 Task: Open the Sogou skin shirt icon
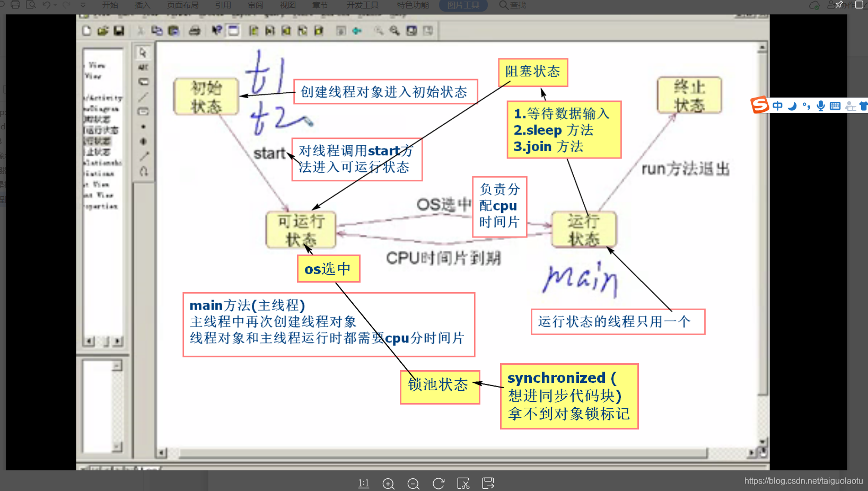(864, 106)
